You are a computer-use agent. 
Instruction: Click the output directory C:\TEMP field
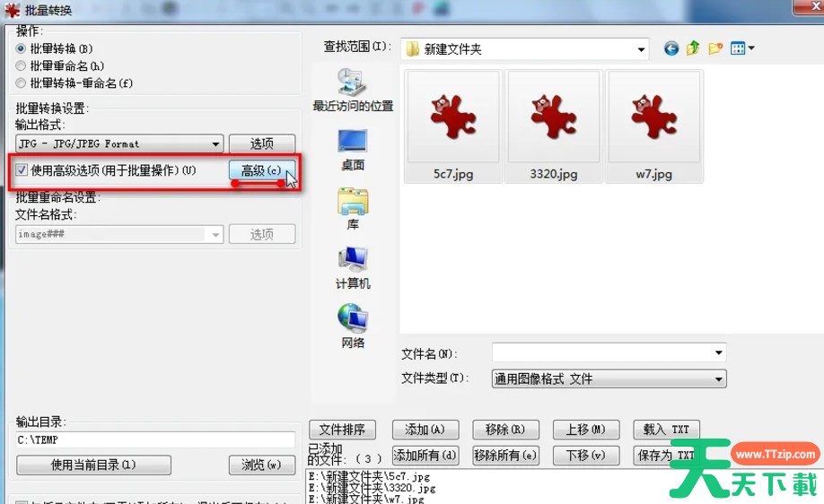[x=155, y=440]
